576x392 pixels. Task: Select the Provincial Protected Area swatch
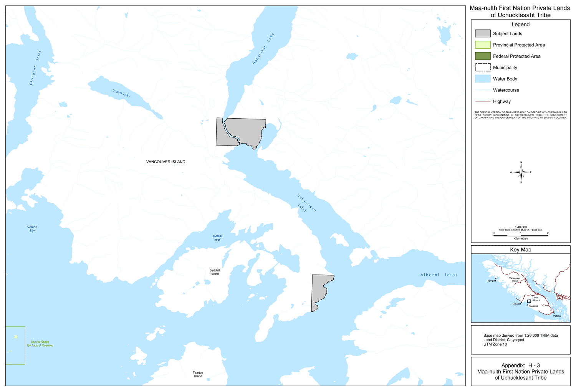(483, 45)
